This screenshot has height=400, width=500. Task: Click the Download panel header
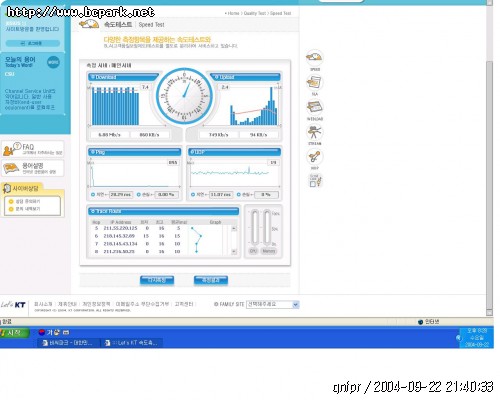123,77
